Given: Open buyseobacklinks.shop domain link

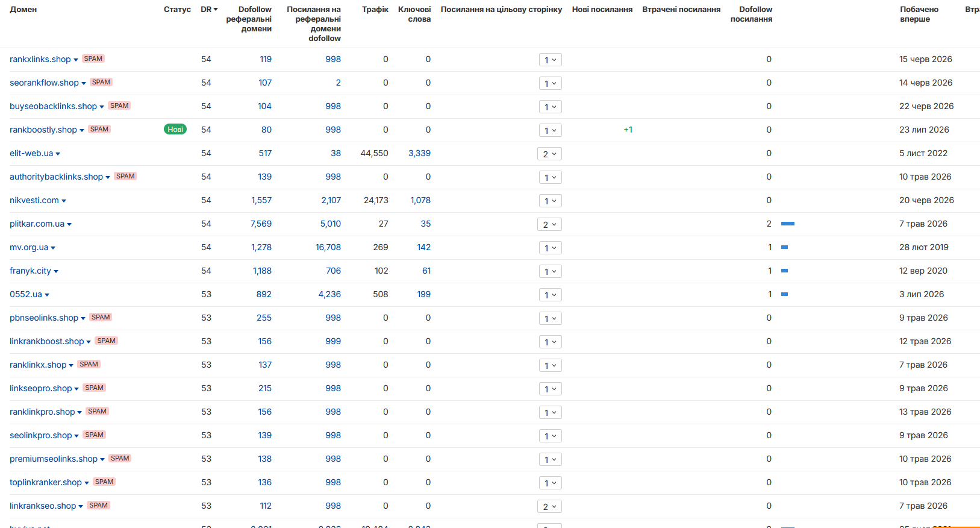Looking at the screenshot, I should [x=53, y=106].
